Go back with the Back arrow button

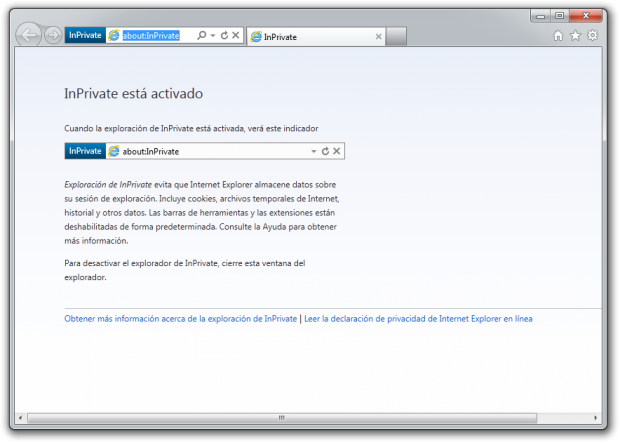(x=29, y=35)
